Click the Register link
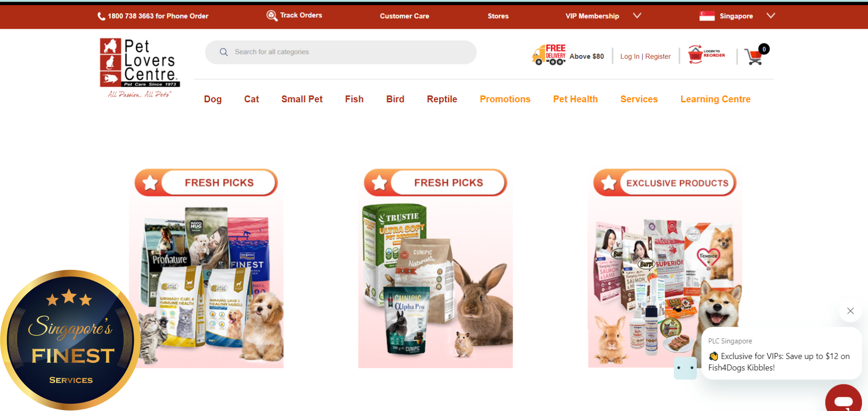The height and width of the screenshot is (411, 868). (658, 57)
